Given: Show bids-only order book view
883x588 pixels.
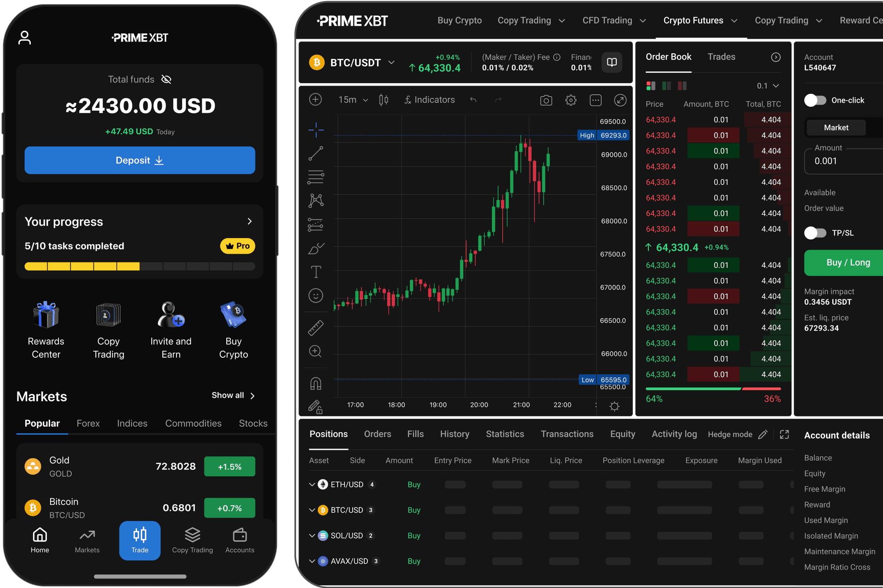Looking at the screenshot, I should tap(666, 86).
